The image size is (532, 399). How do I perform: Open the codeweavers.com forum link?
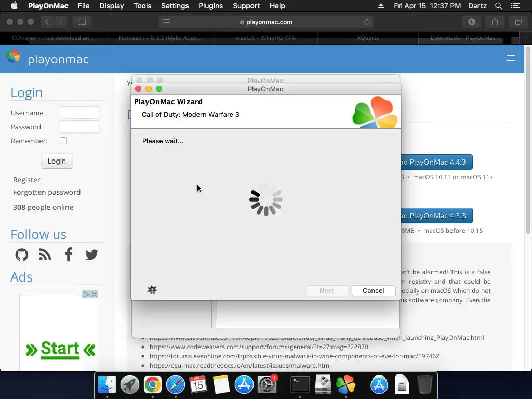[259, 347]
